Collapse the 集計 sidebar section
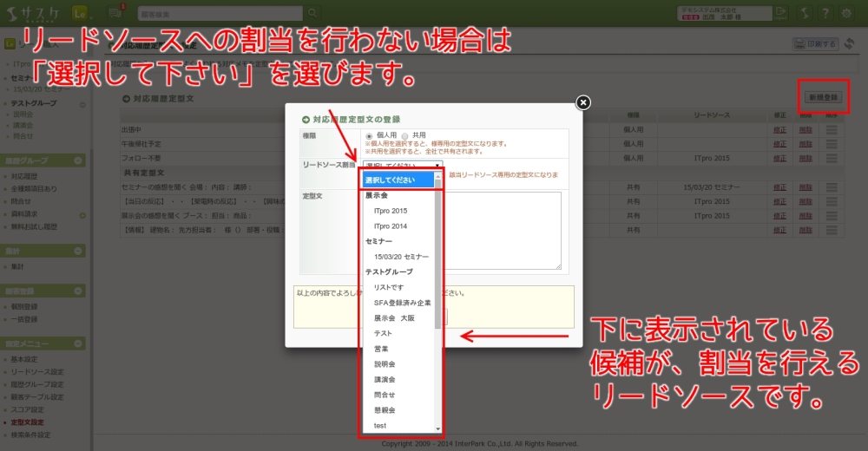 coord(78,252)
